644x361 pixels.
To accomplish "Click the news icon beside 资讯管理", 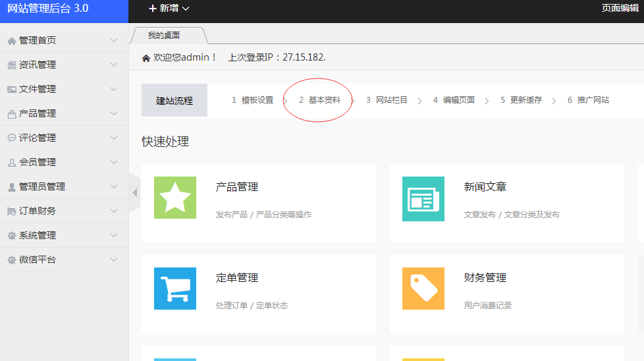I will (x=11, y=65).
